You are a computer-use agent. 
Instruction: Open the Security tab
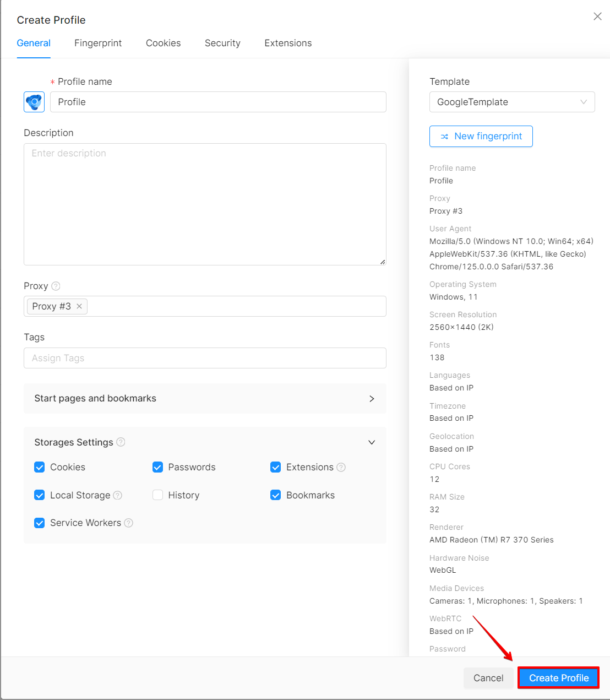pos(222,43)
